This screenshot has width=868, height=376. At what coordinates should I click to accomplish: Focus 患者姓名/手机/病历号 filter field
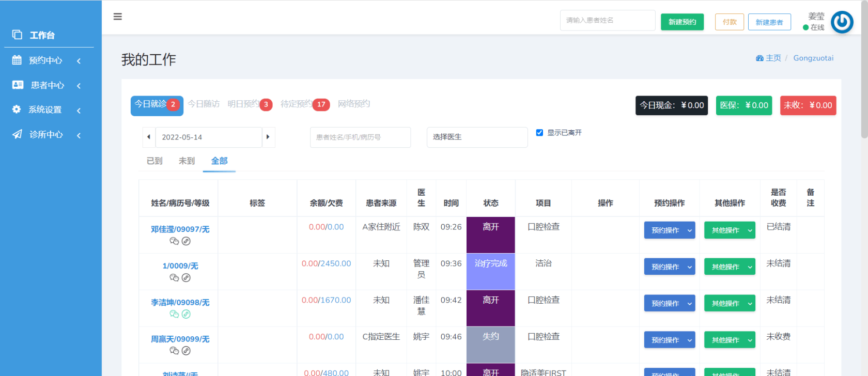coord(360,137)
